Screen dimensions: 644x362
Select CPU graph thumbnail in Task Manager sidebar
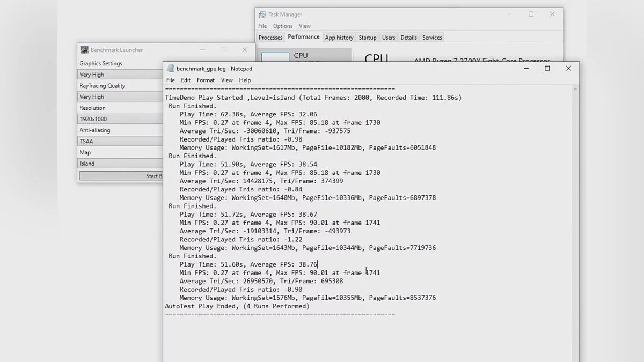click(275, 57)
